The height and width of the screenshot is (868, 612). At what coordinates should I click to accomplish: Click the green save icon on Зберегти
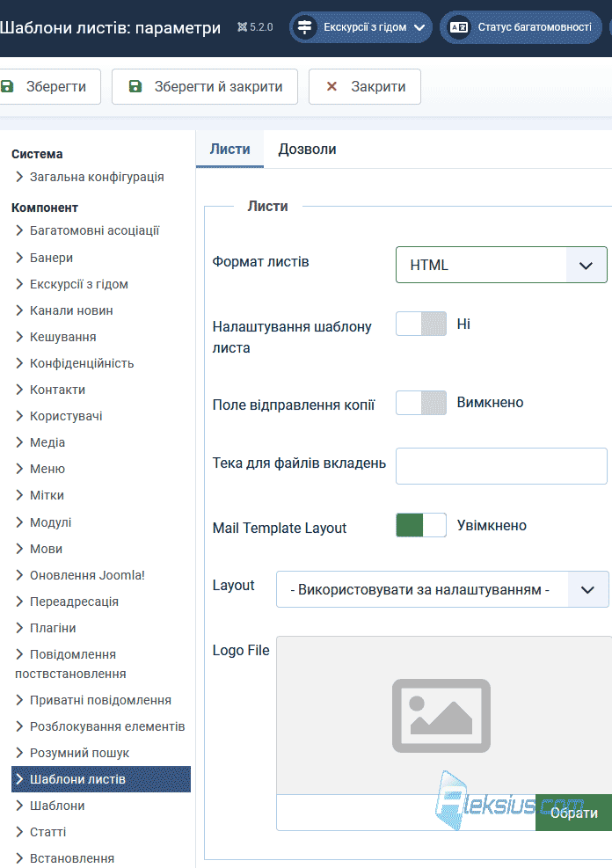tap(7, 86)
